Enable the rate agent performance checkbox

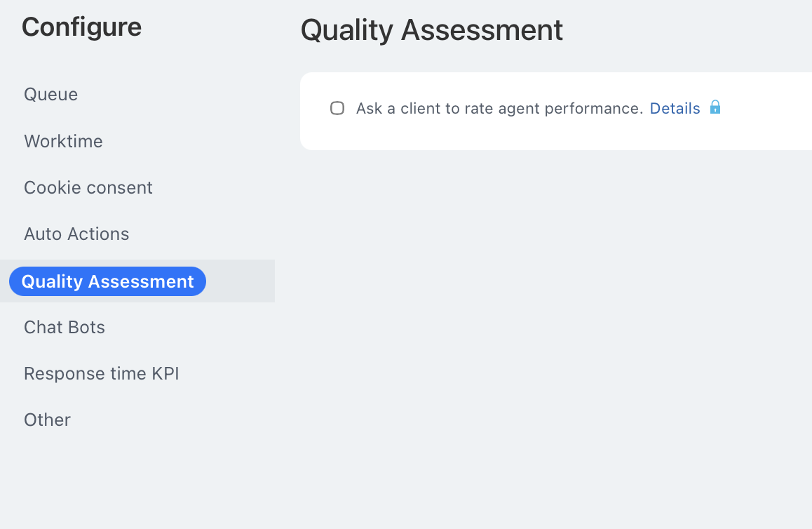[x=337, y=108]
